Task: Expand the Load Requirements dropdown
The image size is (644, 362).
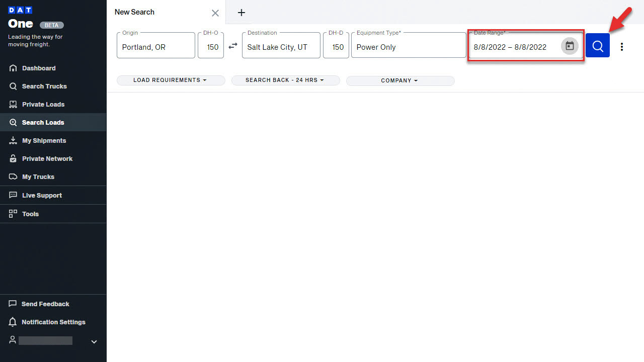Action: coord(171,80)
